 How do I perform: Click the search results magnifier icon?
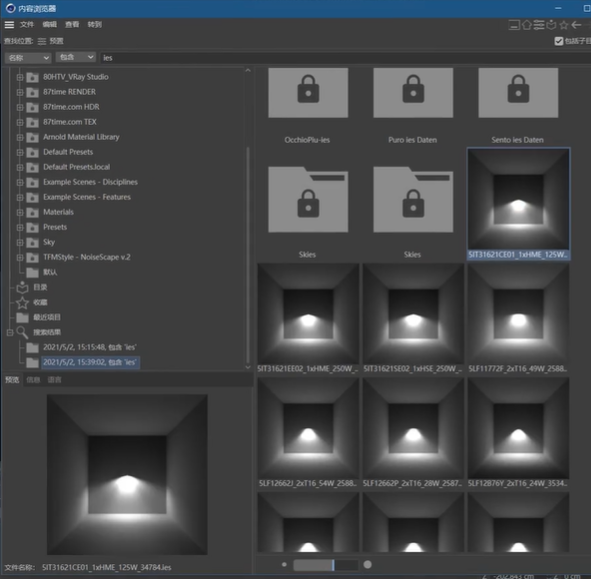[22, 332]
